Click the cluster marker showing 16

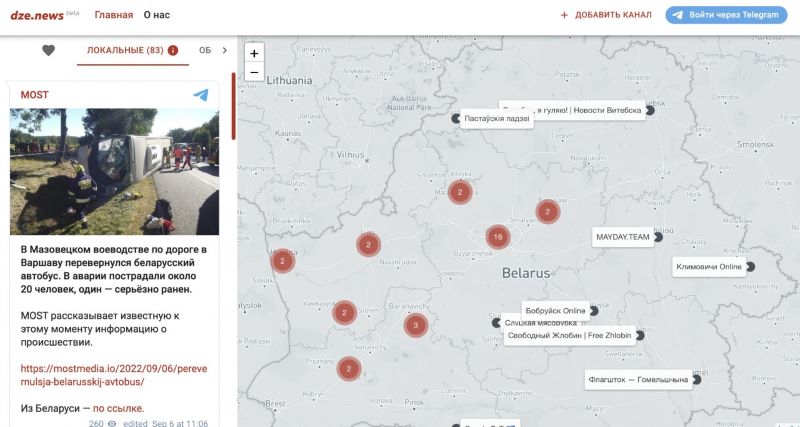click(x=497, y=237)
